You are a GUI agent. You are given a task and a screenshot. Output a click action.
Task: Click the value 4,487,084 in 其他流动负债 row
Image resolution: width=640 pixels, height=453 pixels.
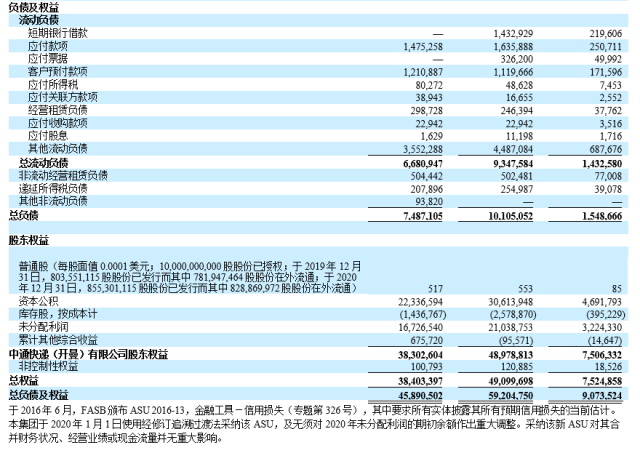click(x=513, y=149)
